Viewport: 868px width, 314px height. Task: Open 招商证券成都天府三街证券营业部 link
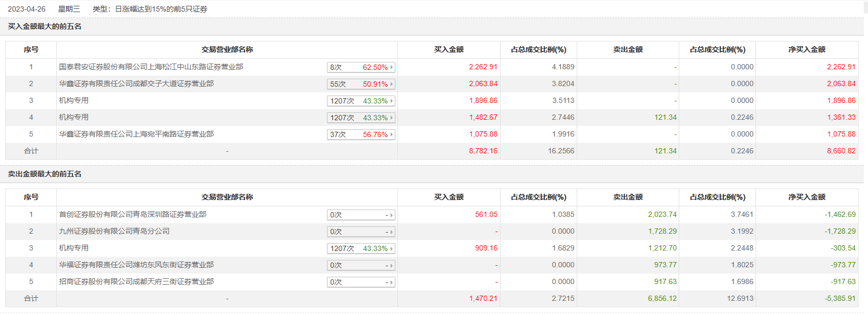tap(136, 282)
